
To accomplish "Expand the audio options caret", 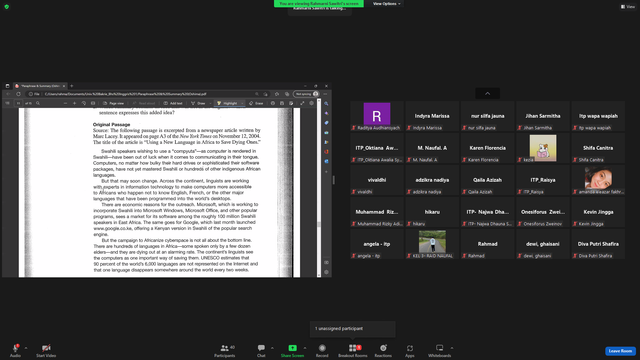I will pyautogui.click(x=26, y=348).
